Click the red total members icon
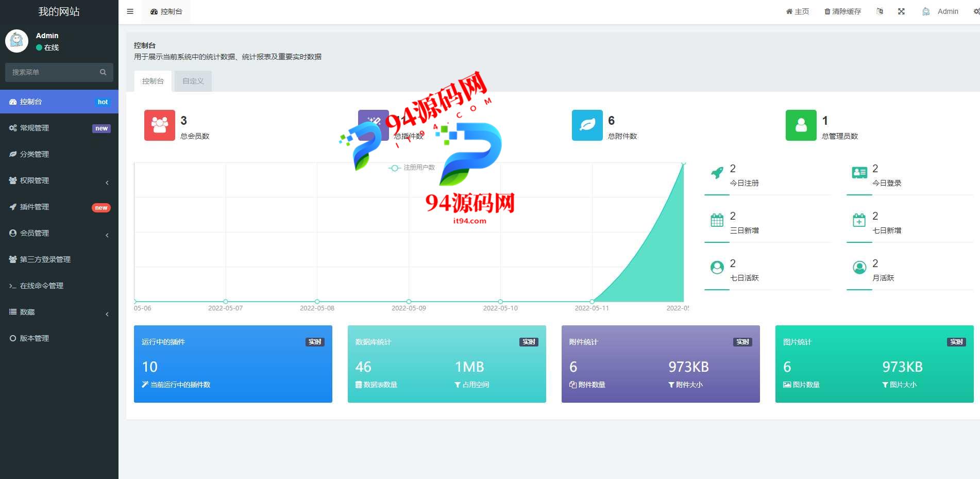 (160, 125)
